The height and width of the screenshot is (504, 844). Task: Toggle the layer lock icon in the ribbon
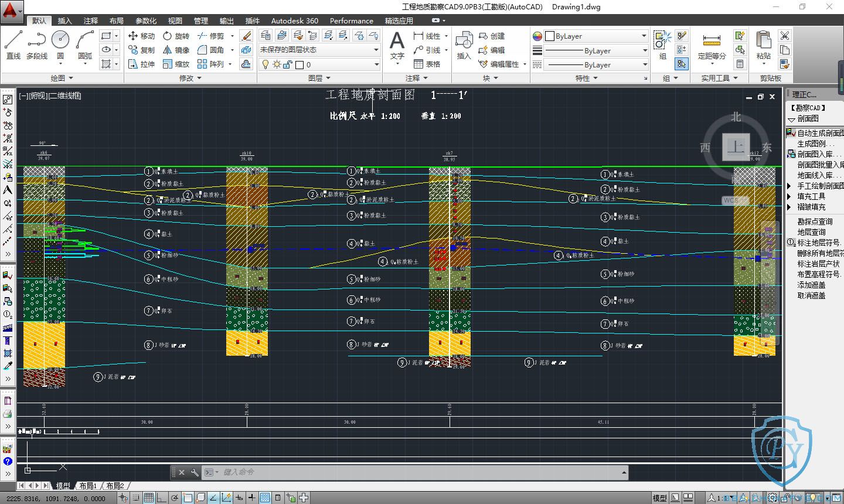point(287,64)
